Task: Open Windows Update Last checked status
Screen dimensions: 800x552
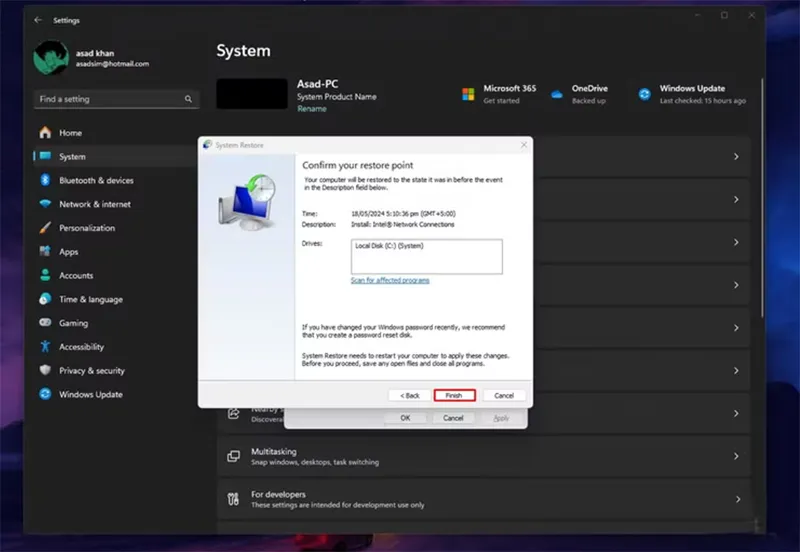Action: 692,94
